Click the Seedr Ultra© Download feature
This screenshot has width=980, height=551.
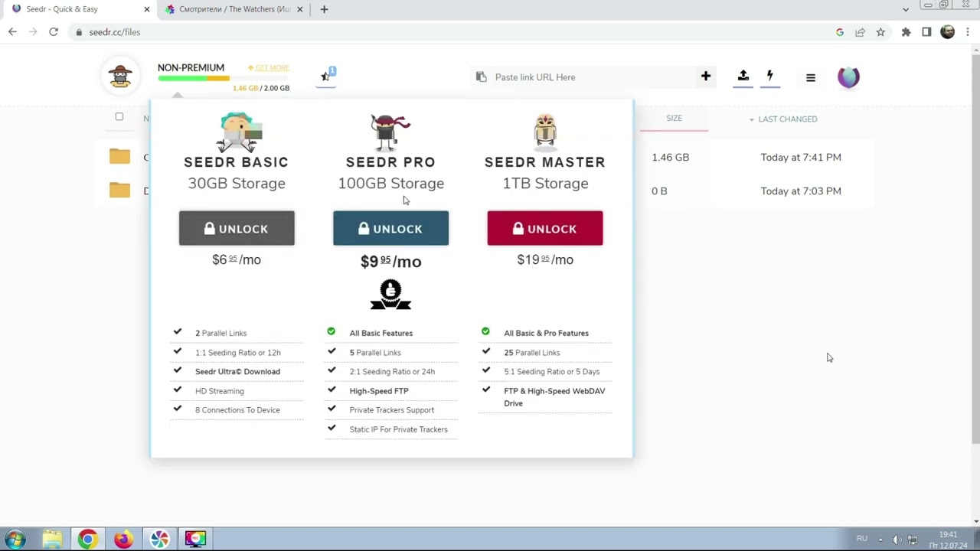click(237, 371)
